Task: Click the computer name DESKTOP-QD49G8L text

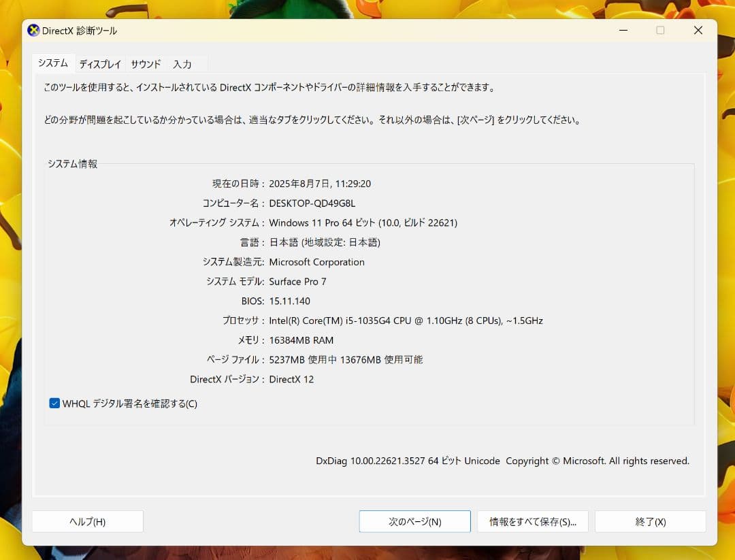Action: [312, 203]
